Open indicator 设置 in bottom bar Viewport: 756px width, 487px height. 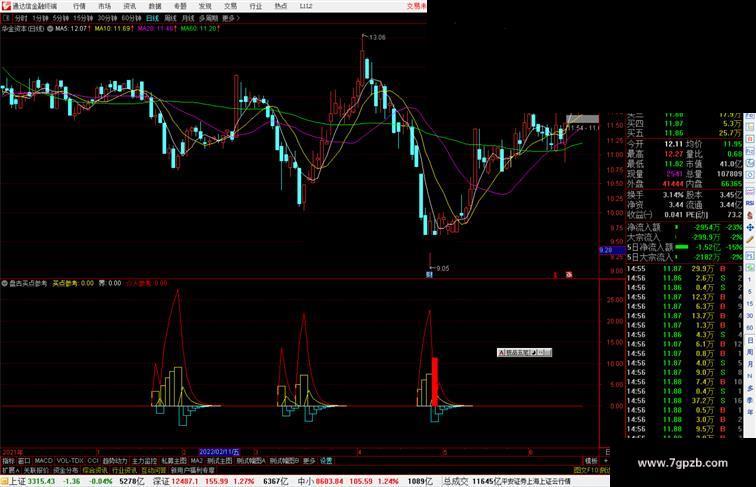[x=326, y=461]
